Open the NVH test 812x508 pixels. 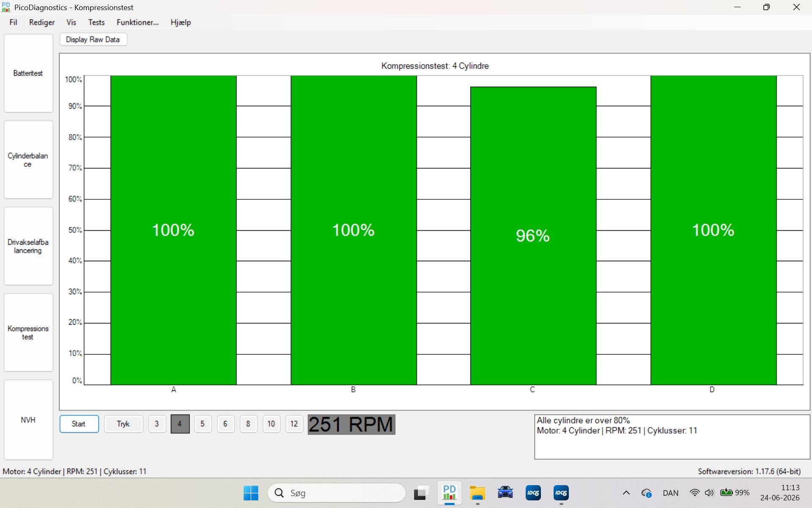click(28, 420)
